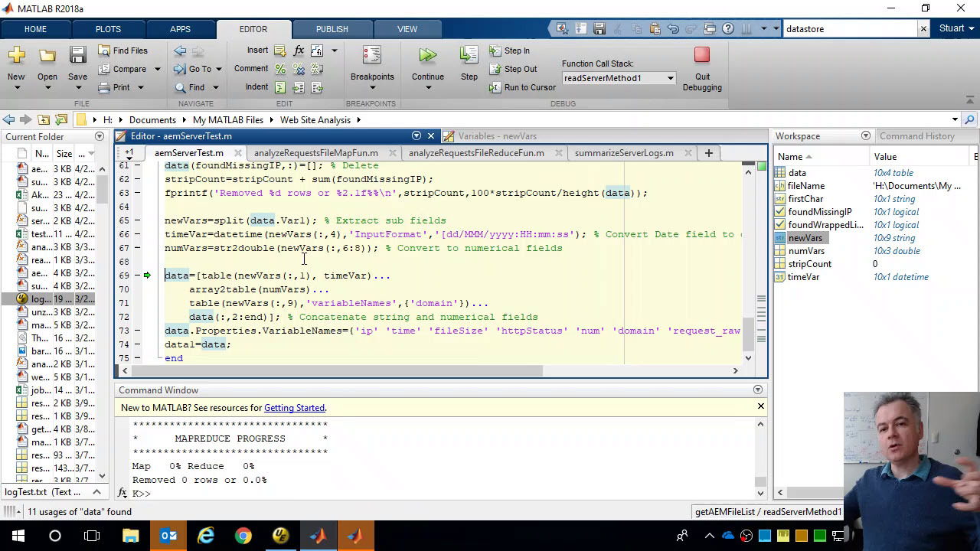The height and width of the screenshot is (551, 980).
Task: Click the Quit Debugging red icon
Action: pyautogui.click(x=702, y=55)
